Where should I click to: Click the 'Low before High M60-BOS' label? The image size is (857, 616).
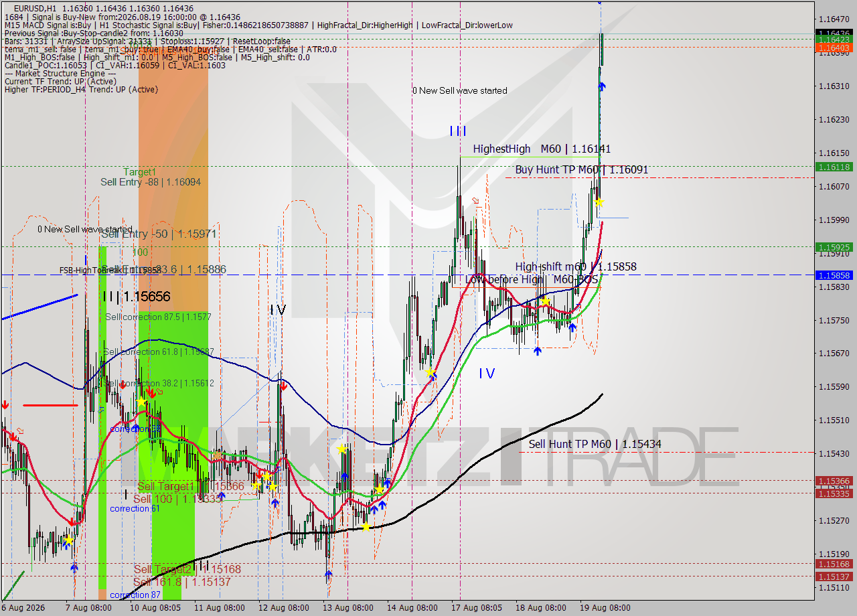[532, 279]
